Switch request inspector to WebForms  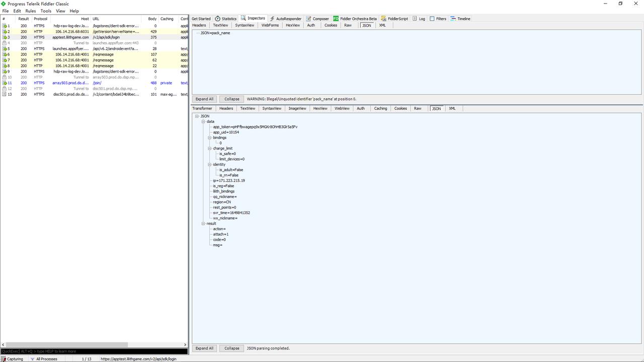tap(270, 25)
